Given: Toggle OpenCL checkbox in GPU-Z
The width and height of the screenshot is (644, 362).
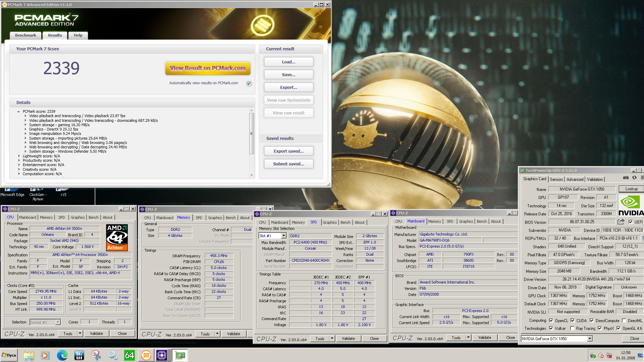Looking at the screenshot, I should (551, 320).
